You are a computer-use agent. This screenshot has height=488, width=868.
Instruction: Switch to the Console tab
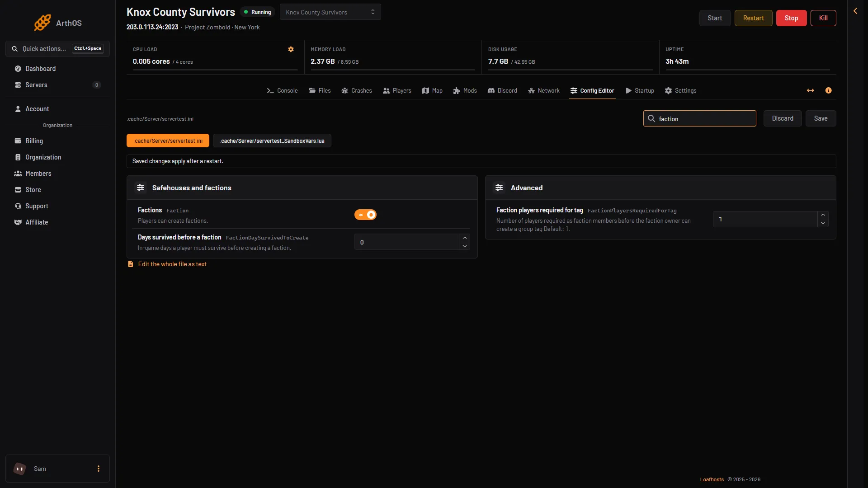[282, 91]
